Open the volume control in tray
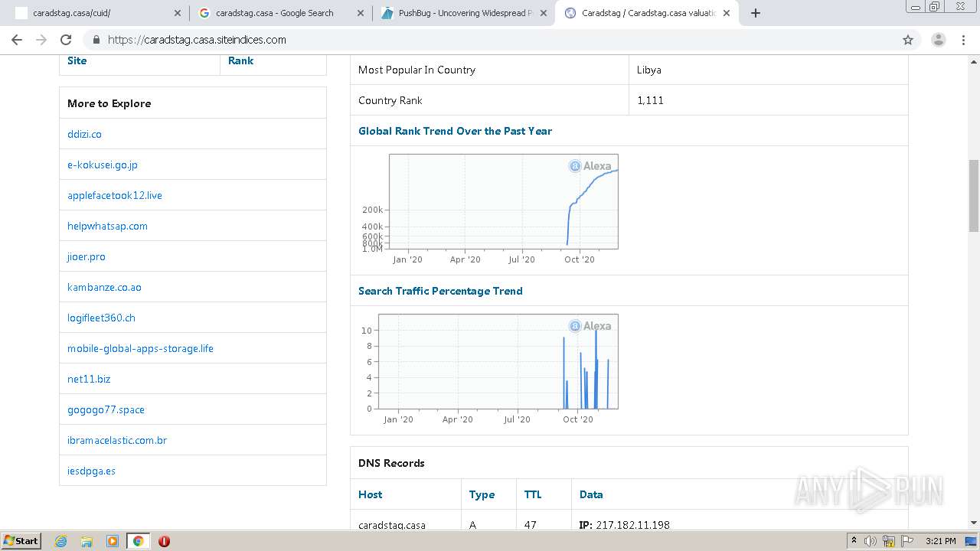The image size is (980, 551). (871, 541)
